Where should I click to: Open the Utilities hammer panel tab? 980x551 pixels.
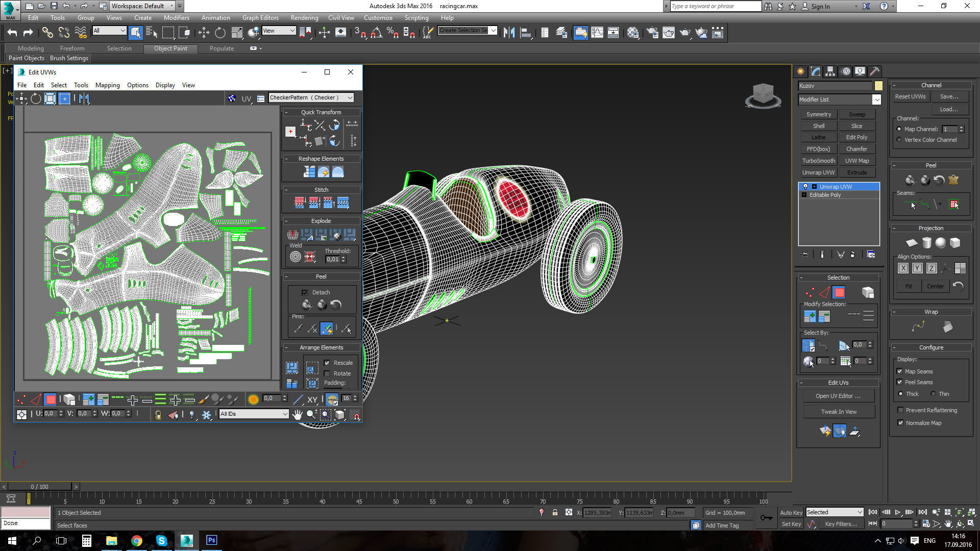point(874,71)
